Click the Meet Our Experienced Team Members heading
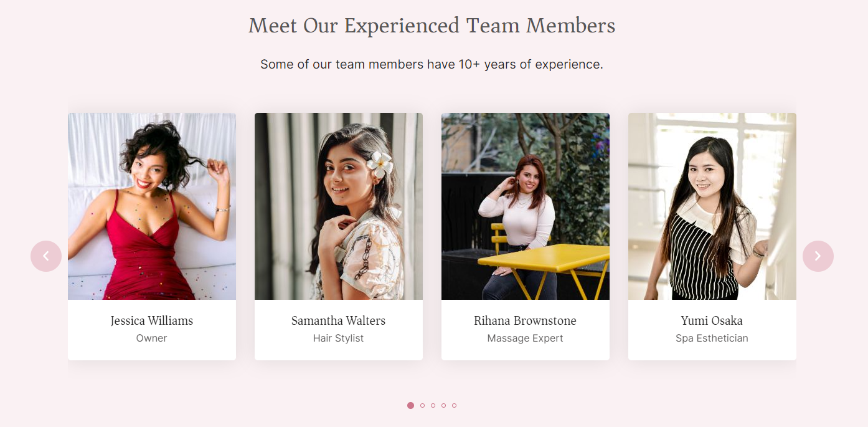 point(432,26)
